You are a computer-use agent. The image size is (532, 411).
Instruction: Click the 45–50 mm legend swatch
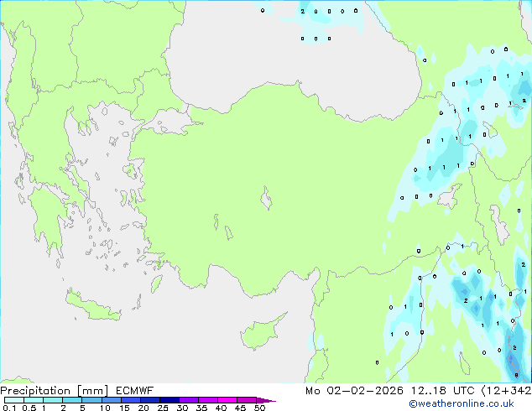tap(247, 400)
